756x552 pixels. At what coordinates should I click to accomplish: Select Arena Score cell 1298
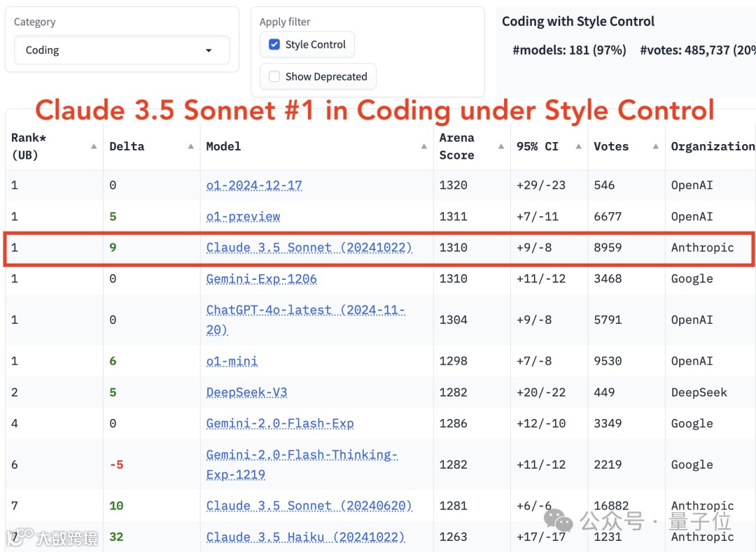tap(453, 361)
